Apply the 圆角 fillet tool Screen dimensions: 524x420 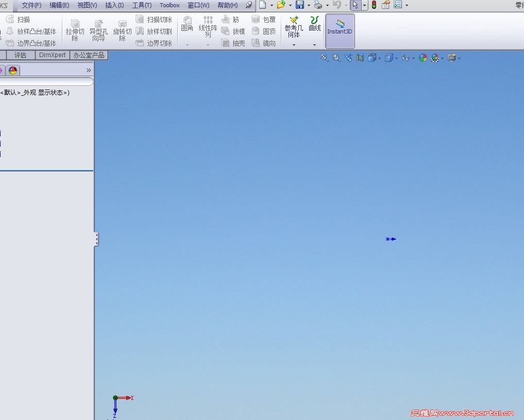click(x=187, y=24)
